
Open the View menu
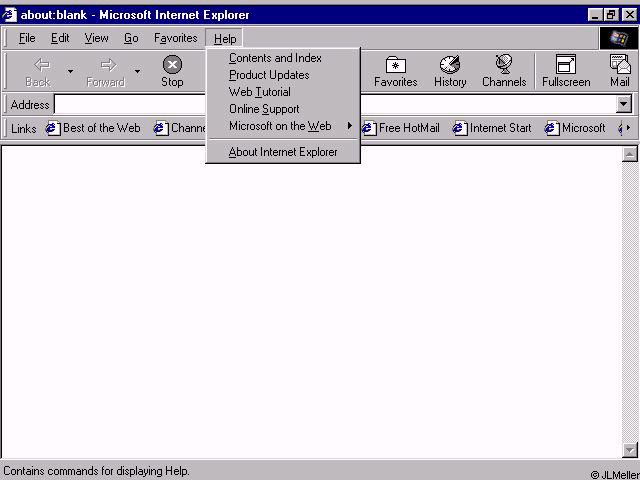(x=96, y=38)
